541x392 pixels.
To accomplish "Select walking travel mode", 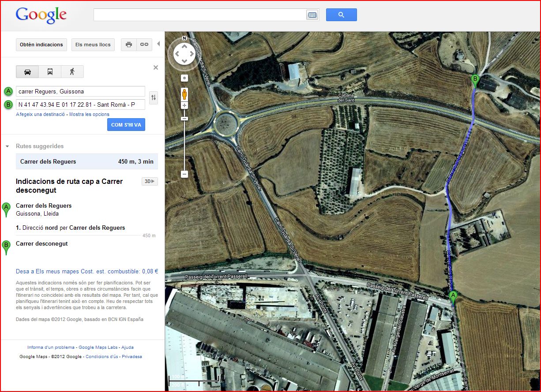I will [x=72, y=72].
